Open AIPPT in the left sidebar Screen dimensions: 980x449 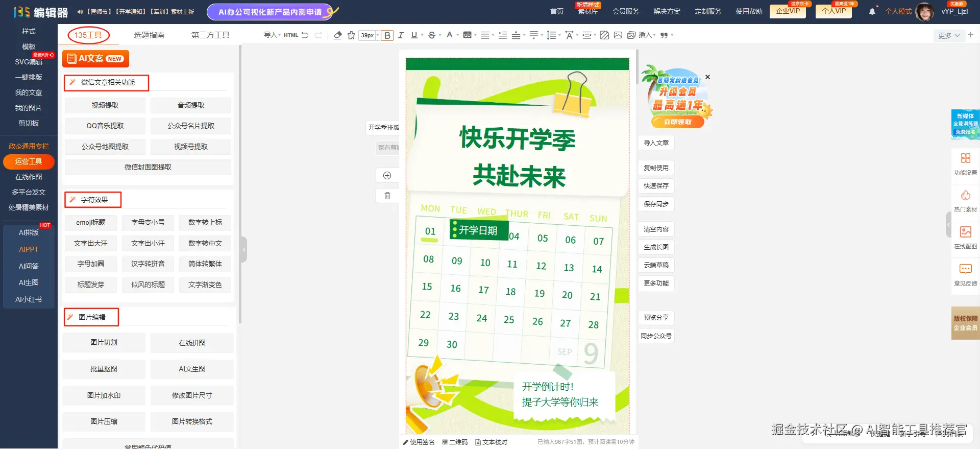(29, 249)
